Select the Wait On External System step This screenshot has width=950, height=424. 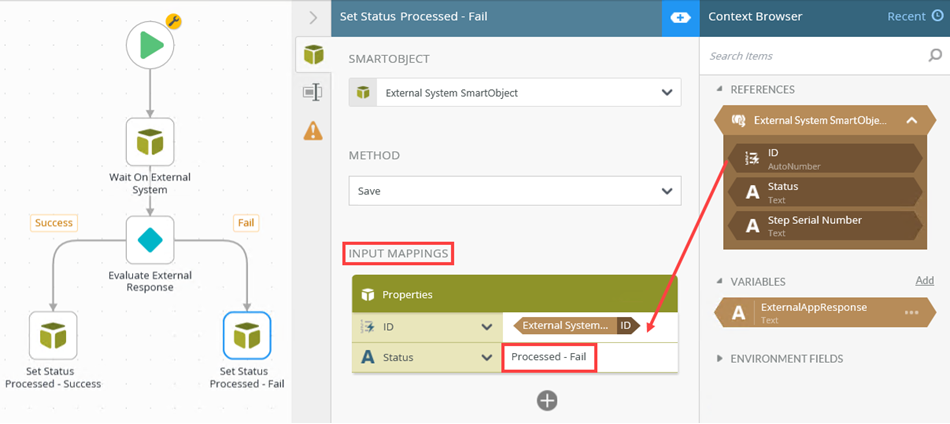[x=150, y=142]
